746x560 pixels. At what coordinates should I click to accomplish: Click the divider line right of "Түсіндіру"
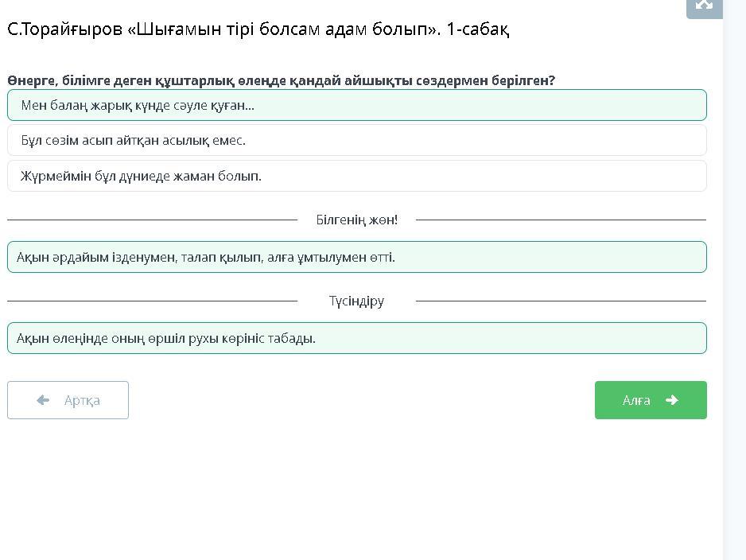[x=561, y=301]
